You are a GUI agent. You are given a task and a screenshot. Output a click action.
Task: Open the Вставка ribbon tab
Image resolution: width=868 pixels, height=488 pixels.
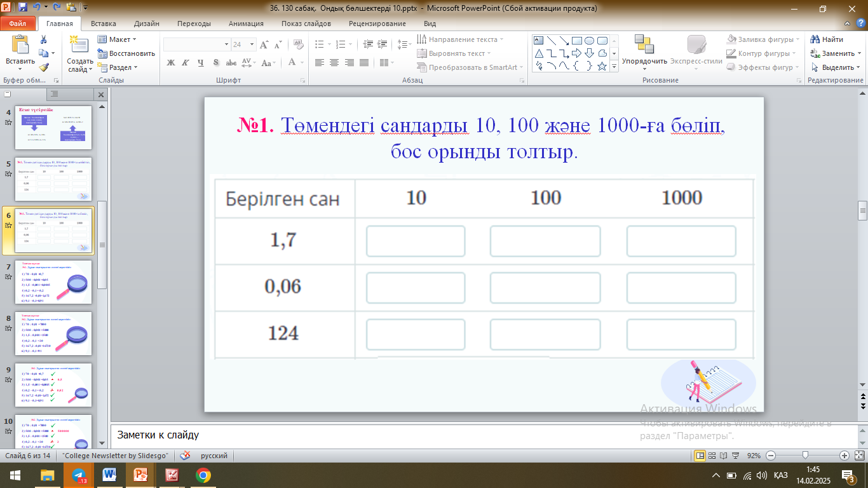click(x=103, y=24)
